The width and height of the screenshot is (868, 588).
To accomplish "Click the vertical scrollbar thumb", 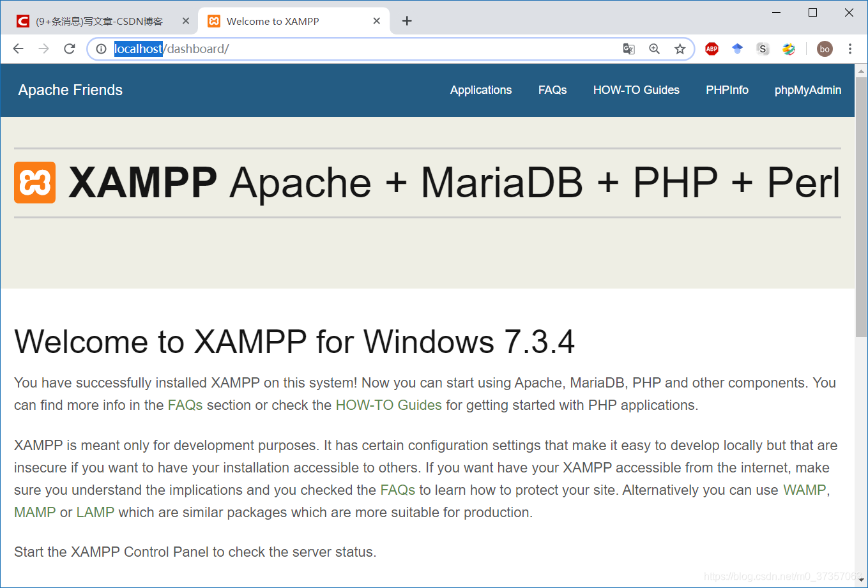I will [861, 206].
